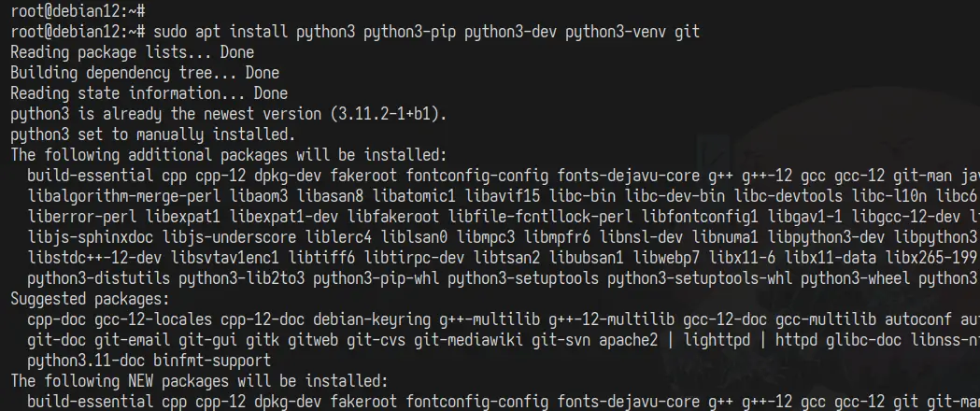
Task: Click 'python3-venv' in the typed command
Action: [x=616, y=31]
